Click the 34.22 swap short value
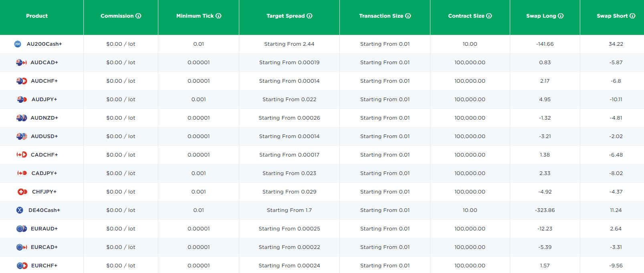 [x=616, y=44]
